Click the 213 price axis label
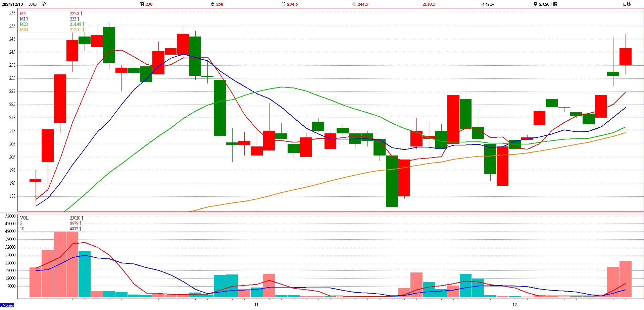 coord(12,131)
